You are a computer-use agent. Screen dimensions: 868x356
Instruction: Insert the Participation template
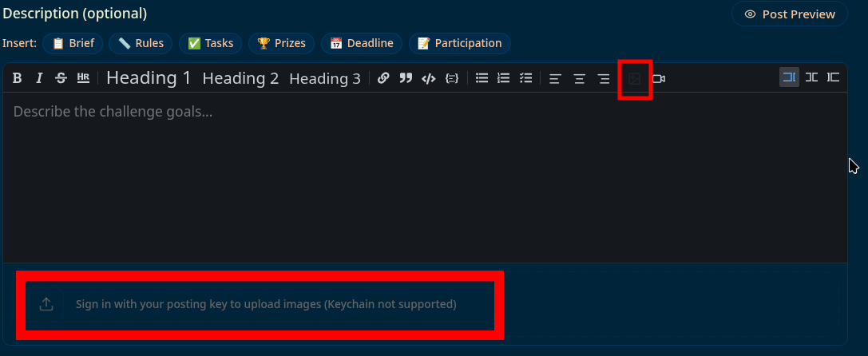[459, 43]
